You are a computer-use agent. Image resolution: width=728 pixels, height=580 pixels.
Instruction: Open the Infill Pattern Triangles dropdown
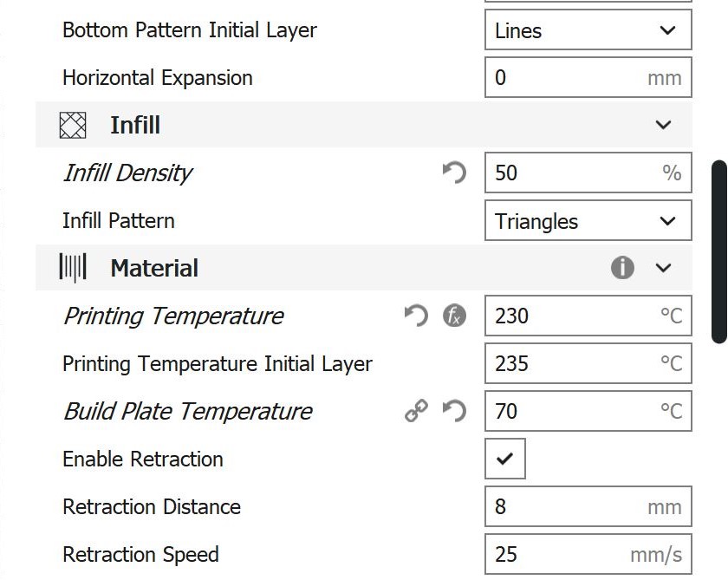(x=588, y=220)
